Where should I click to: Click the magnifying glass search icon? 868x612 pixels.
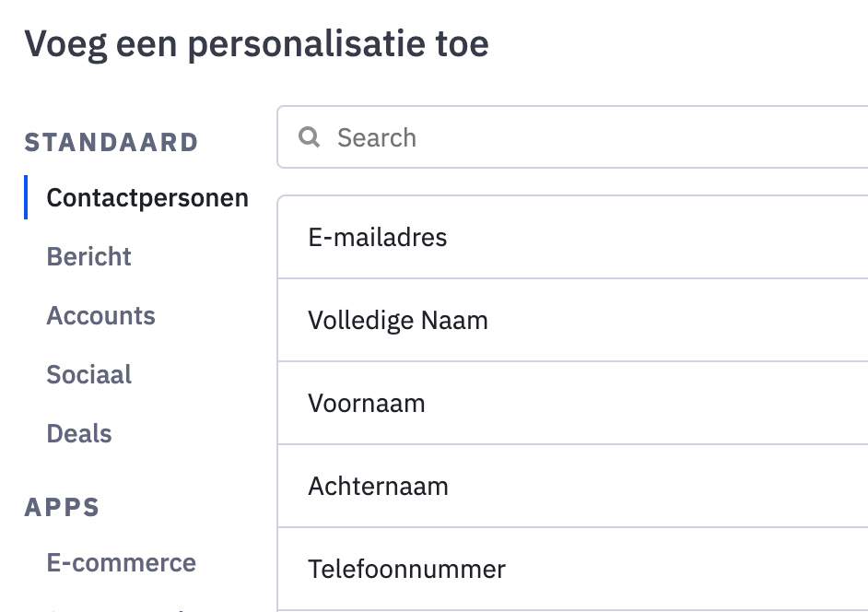click(x=310, y=138)
